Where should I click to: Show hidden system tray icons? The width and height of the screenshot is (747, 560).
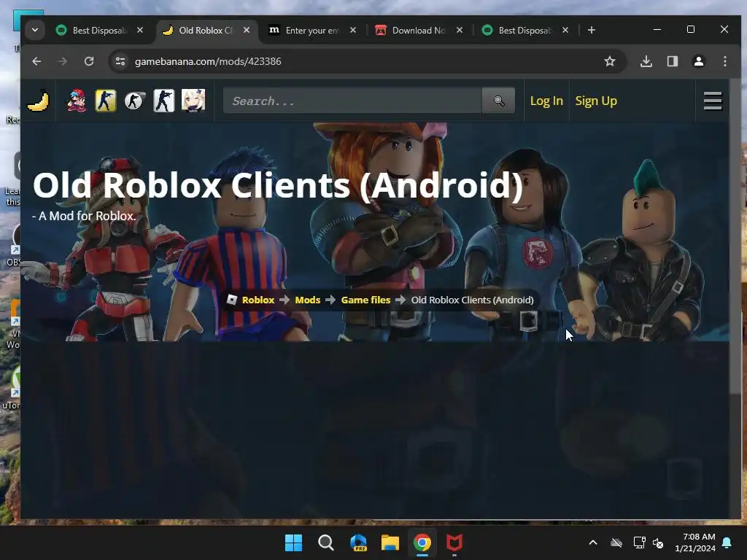pos(592,542)
